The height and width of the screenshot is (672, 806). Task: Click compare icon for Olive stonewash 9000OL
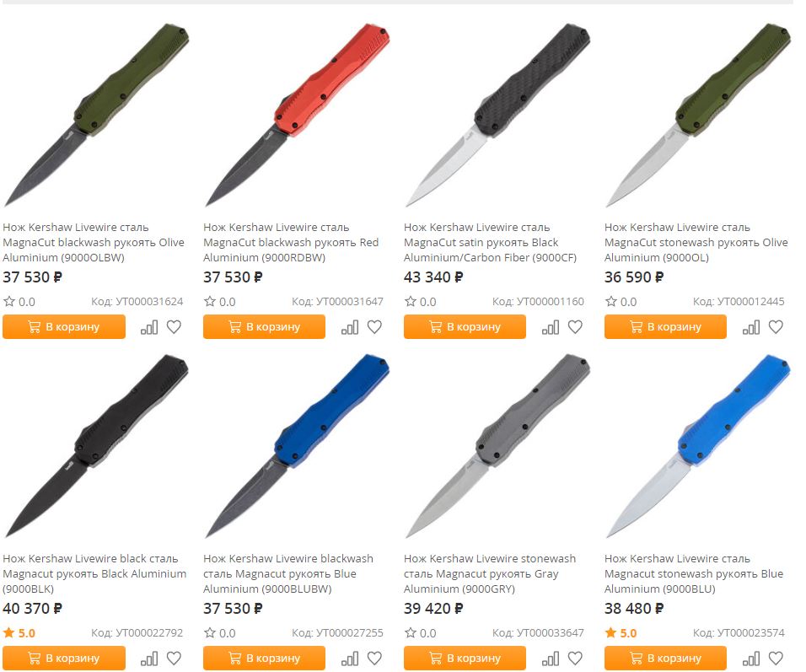751,327
